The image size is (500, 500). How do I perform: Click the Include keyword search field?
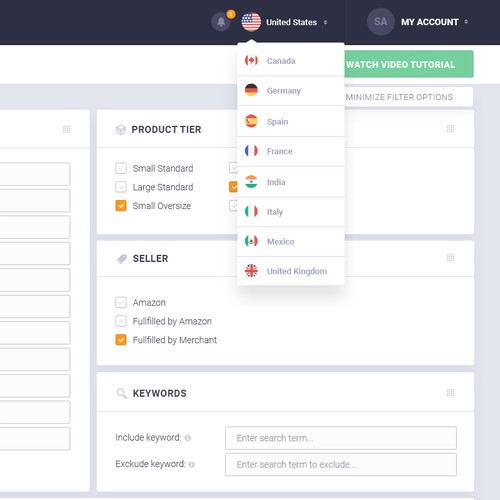pos(341,438)
